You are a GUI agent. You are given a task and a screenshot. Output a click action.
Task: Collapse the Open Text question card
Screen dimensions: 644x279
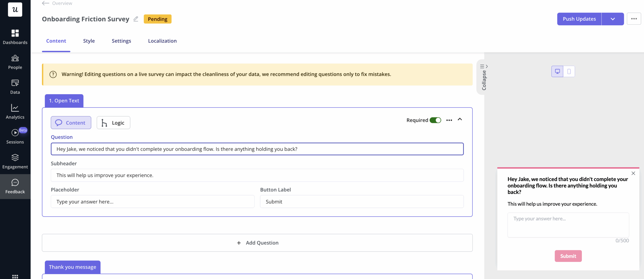click(460, 119)
